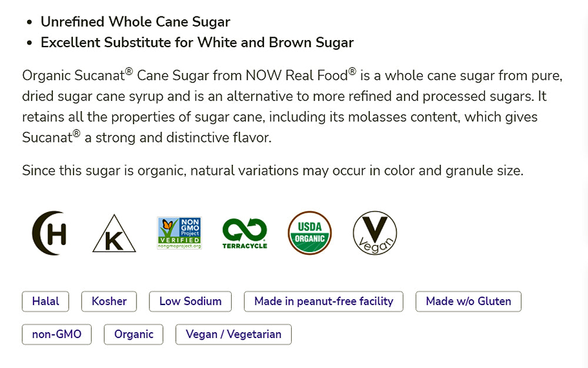Click the natural variations sentence
The image size is (588, 368).
click(272, 171)
